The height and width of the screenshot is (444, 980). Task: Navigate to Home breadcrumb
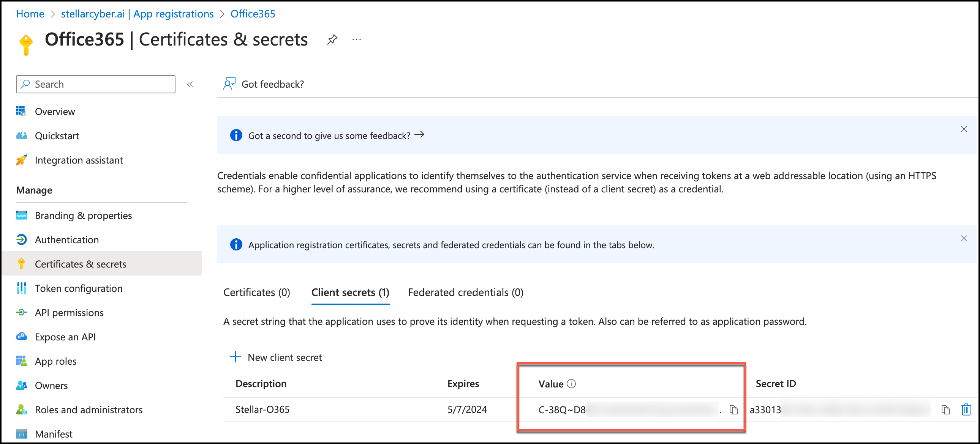(x=30, y=14)
